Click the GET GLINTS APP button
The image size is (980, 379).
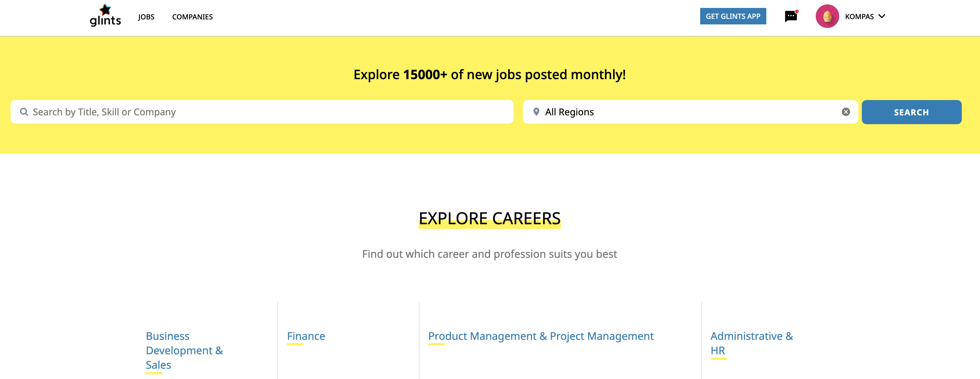click(x=733, y=16)
